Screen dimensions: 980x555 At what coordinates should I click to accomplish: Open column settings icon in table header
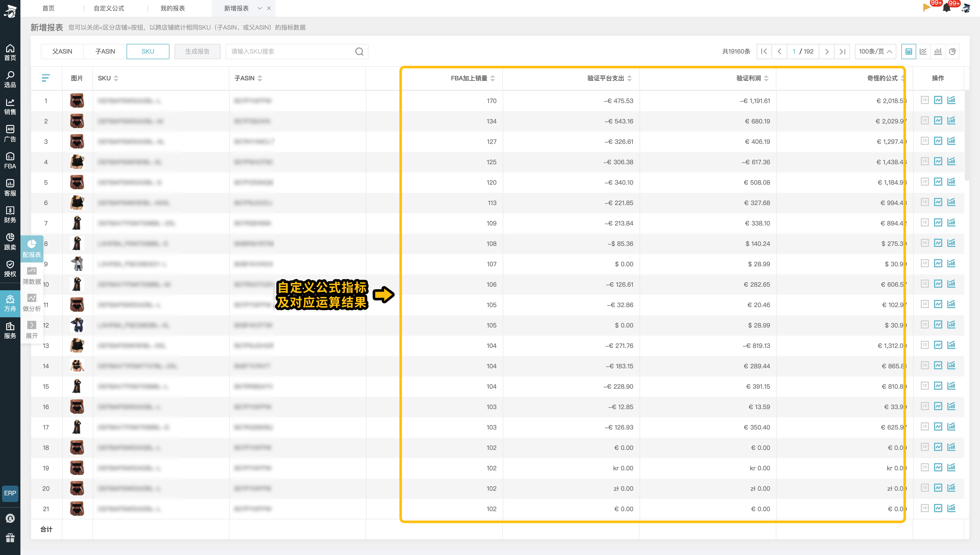(x=46, y=78)
